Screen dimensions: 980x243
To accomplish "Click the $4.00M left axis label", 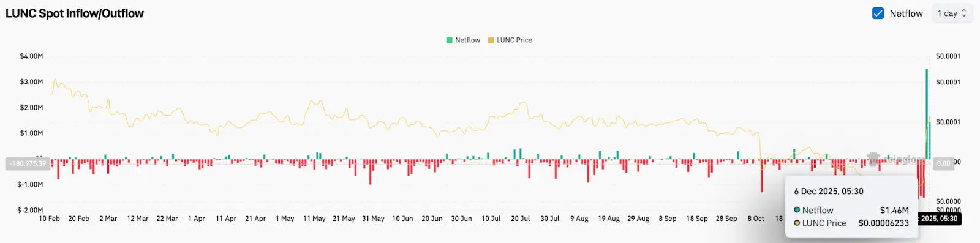I will (31, 56).
